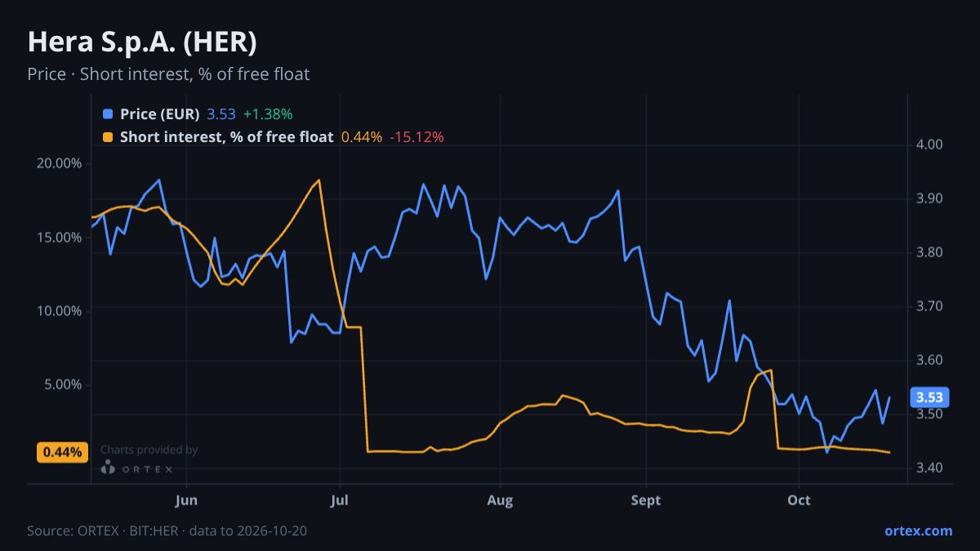The height and width of the screenshot is (551, 980).
Task: Open the ortex.com link
Action: [x=918, y=531]
